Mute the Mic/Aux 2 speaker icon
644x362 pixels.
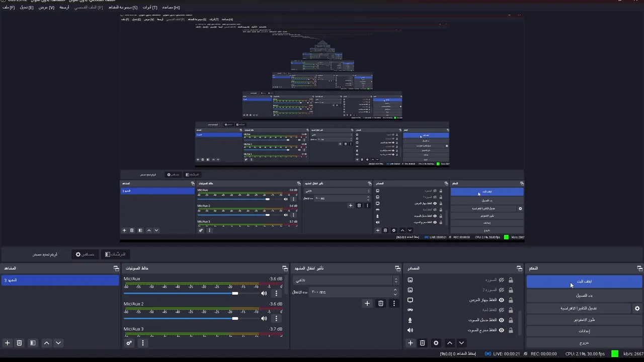click(264, 318)
